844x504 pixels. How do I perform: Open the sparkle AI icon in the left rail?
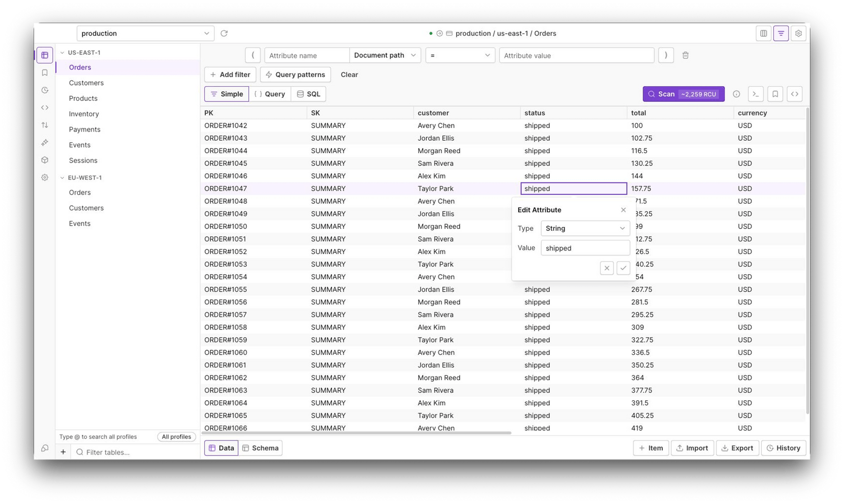coord(44,143)
